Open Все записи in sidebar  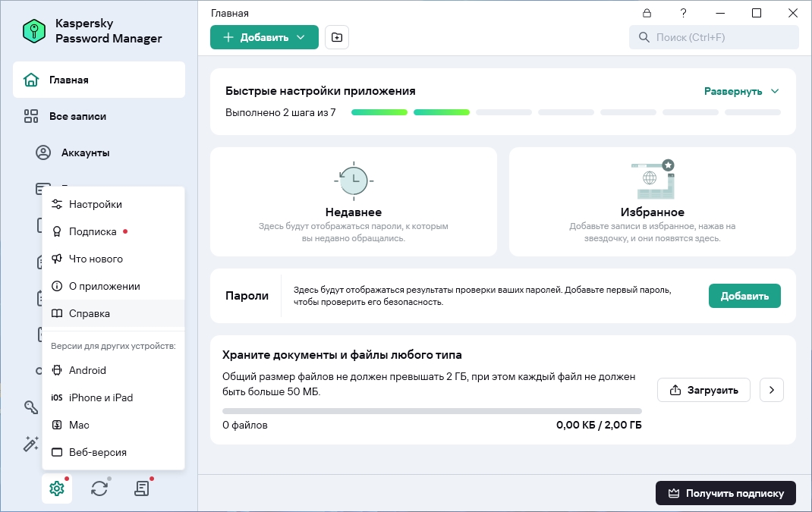click(99, 116)
